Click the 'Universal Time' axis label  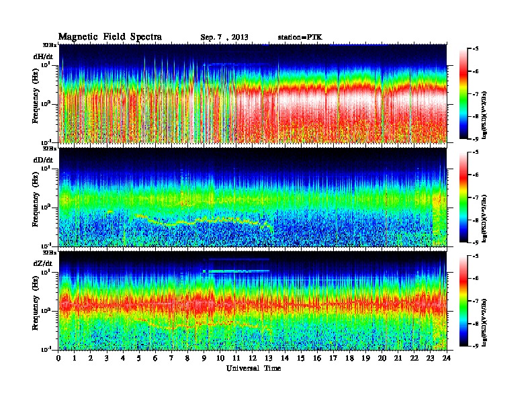253,368
